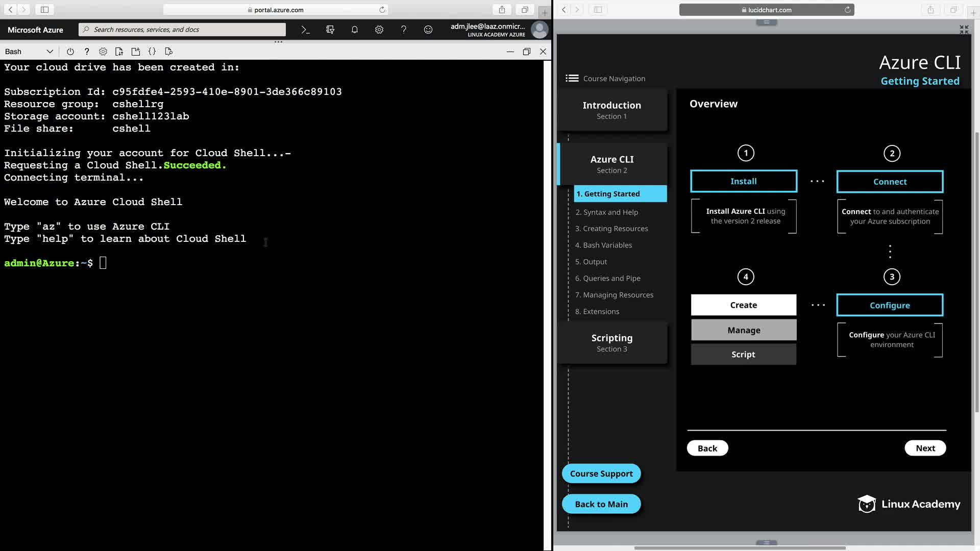This screenshot has width=980, height=551.
Task: Click the Course Support button
Action: coord(601,473)
